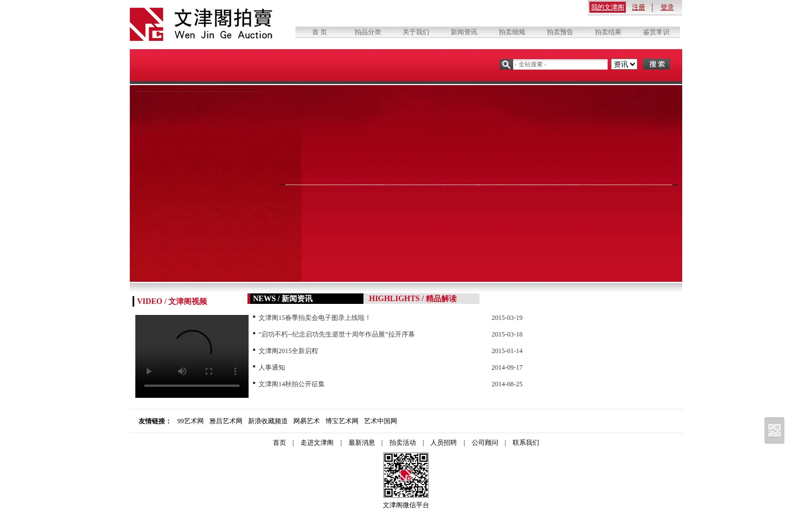Open 拍卖结果 navigation menu
The width and height of the screenshot is (812, 510).
click(608, 32)
